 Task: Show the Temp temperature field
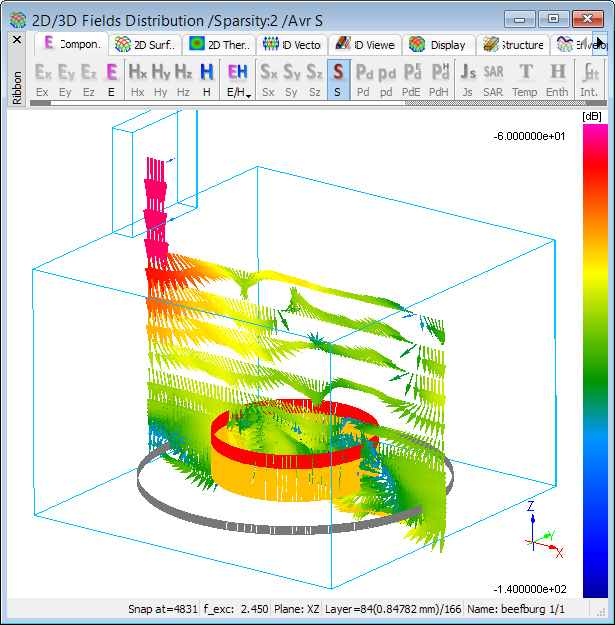(x=525, y=79)
